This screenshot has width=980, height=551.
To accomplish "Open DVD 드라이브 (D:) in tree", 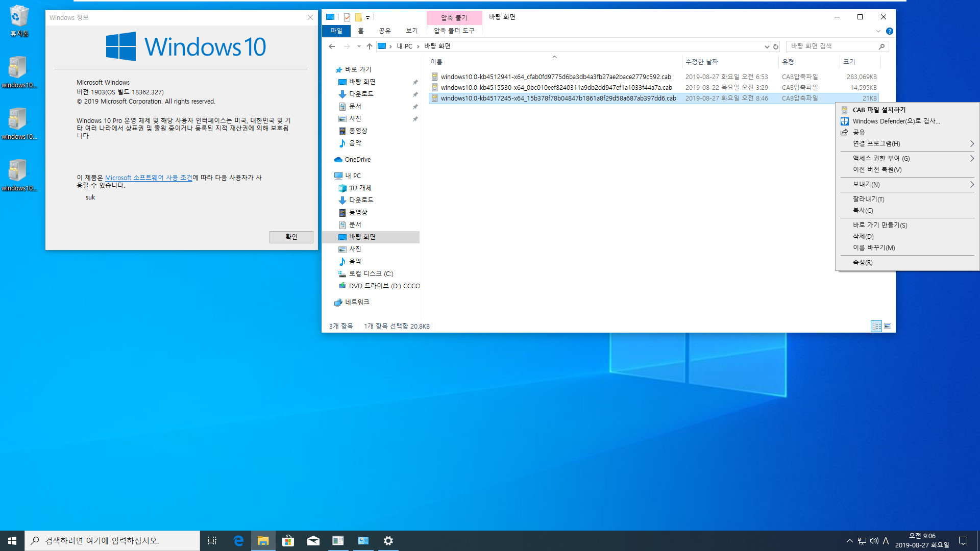I will pyautogui.click(x=384, y=286).
